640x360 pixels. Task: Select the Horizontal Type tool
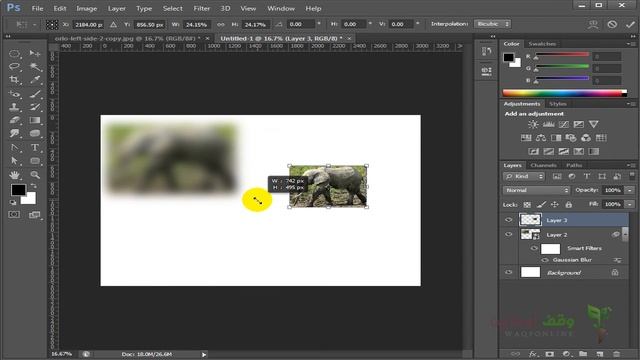35,147
